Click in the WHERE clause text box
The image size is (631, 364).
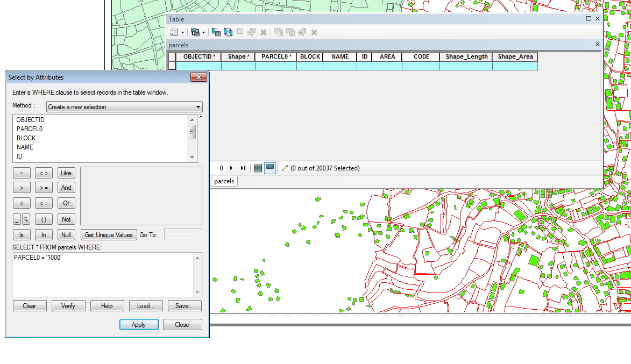[102, 274]
